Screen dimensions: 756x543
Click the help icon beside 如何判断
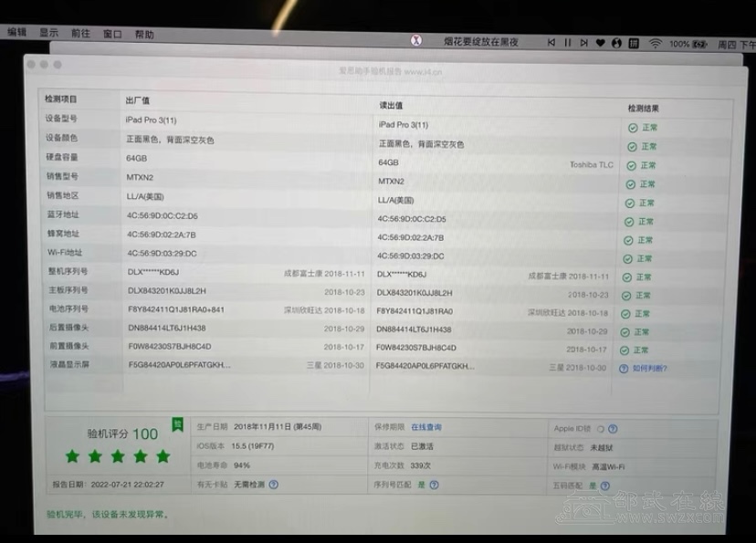coord(624,369)
